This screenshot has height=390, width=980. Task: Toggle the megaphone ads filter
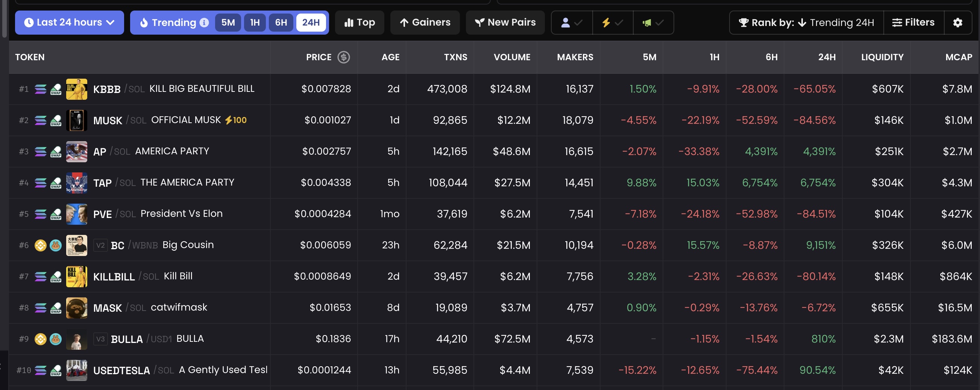pyautogui.click(x=653, y=23)
